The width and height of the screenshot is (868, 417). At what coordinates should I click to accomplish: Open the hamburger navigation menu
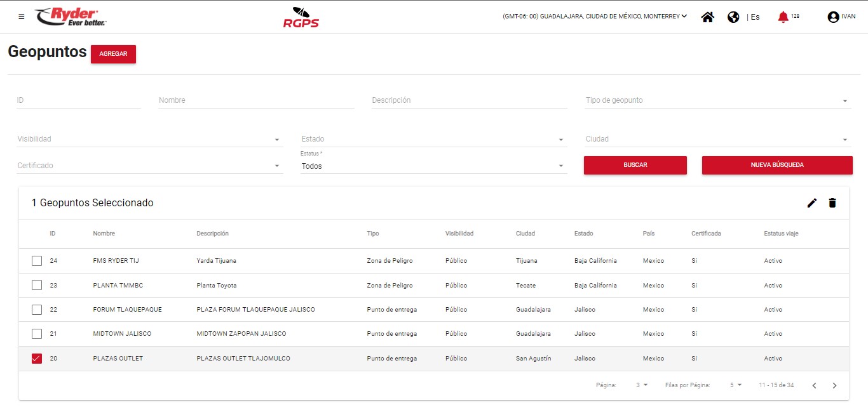(22, 17)
